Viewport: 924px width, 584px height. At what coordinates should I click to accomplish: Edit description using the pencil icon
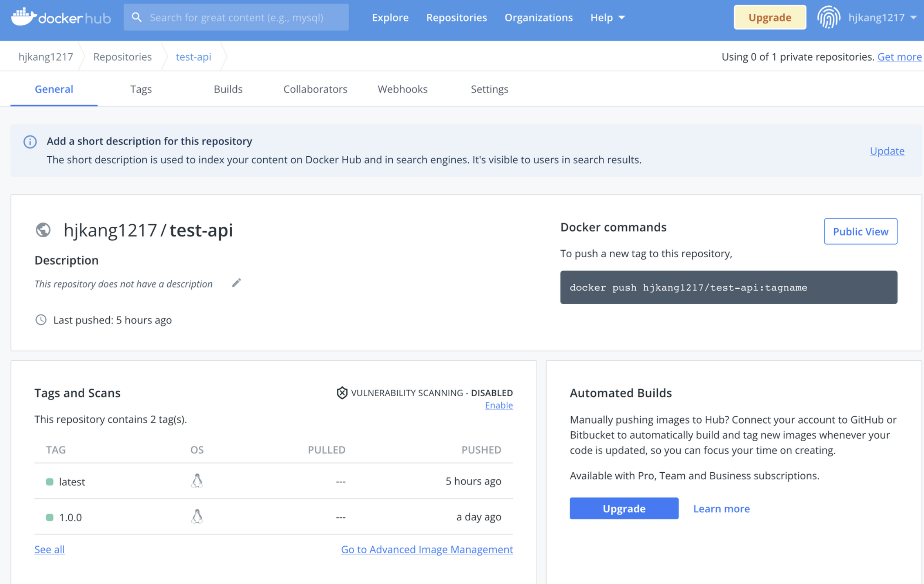[236, 283]
